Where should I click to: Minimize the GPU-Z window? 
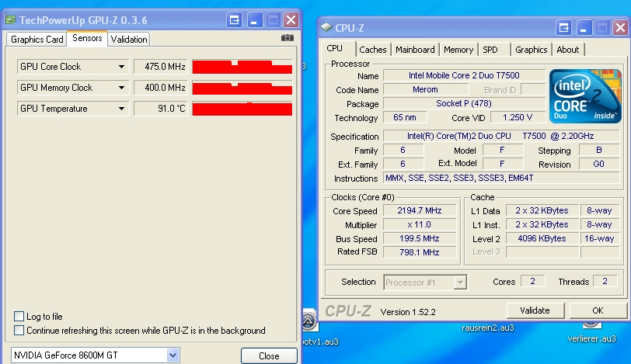pos(254,19)
